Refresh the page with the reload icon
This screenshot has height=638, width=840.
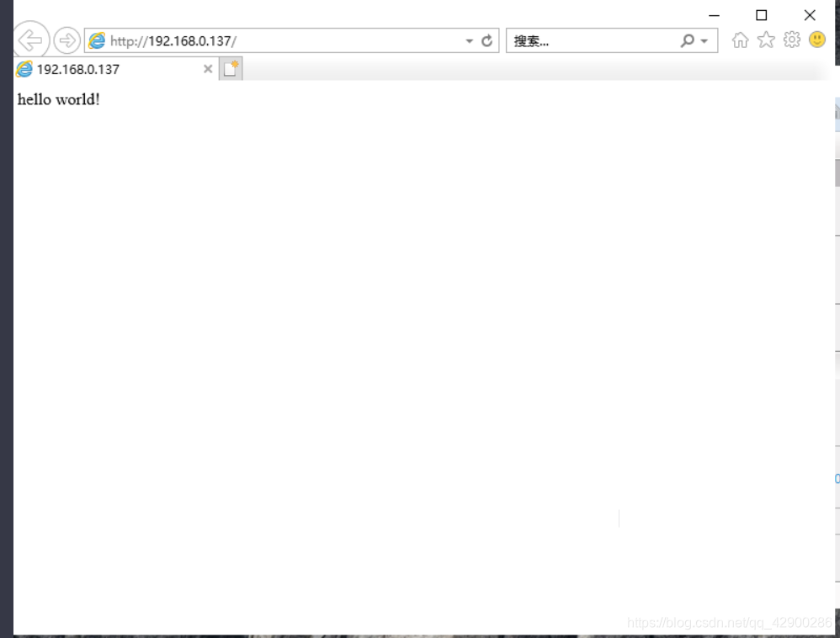pos(487,40)
